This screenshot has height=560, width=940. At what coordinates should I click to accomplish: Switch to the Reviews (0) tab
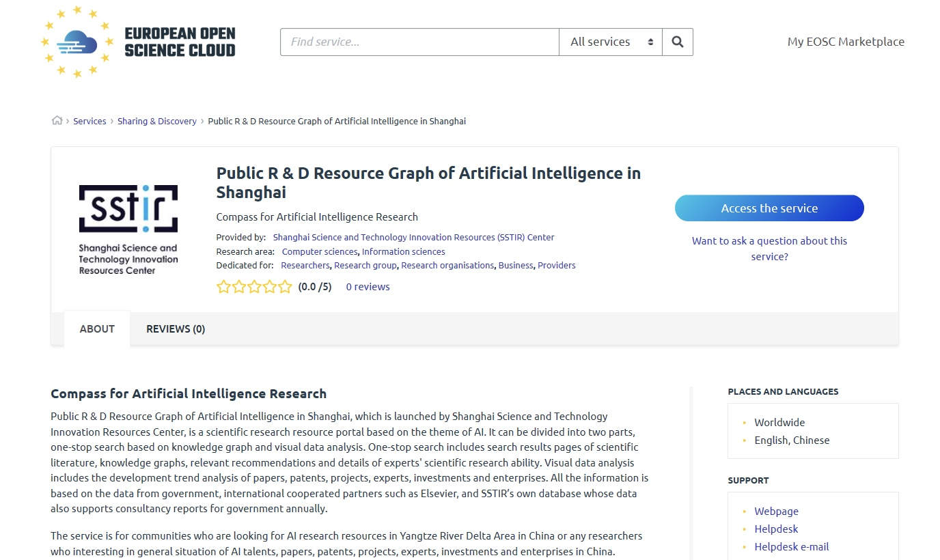click(x=176, y=329)
